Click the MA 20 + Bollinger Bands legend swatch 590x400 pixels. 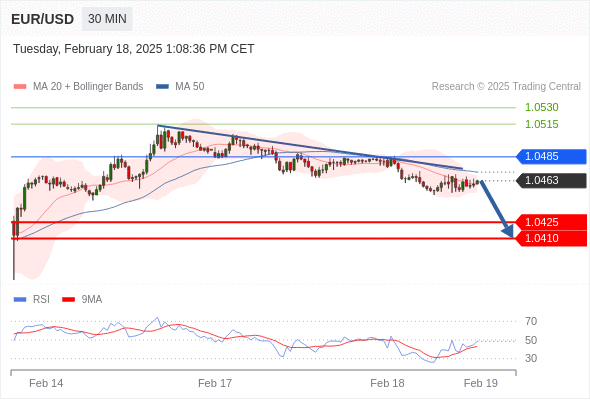coord(20,87)
